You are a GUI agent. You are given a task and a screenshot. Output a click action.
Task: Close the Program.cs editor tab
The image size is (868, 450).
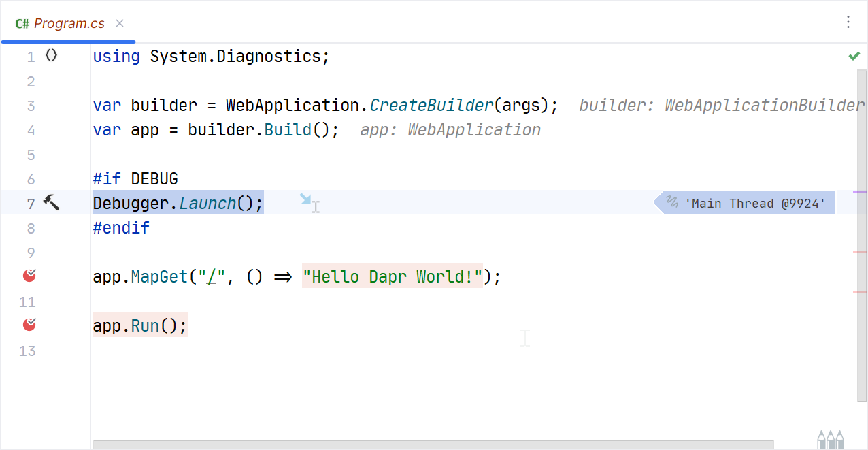pyautogui.click(x=120, y=22)
